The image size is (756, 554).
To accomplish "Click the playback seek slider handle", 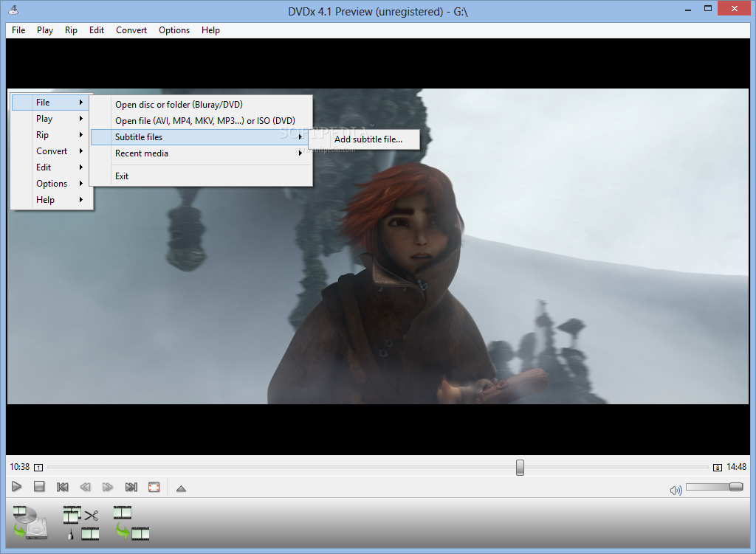I will 520,467.
